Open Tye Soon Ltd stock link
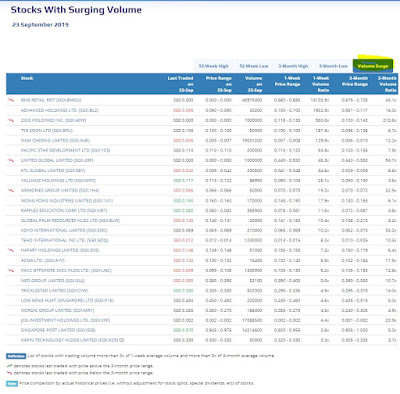 click(47, 130)
